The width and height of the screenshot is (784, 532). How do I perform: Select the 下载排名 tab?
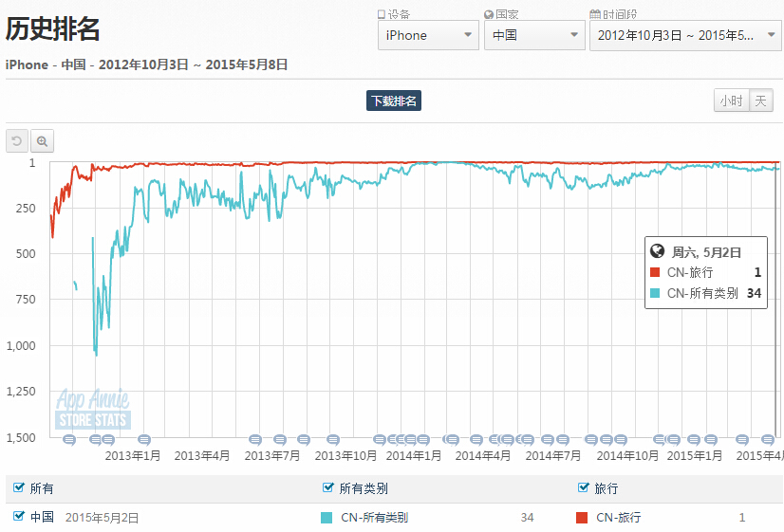pos(393,101)
